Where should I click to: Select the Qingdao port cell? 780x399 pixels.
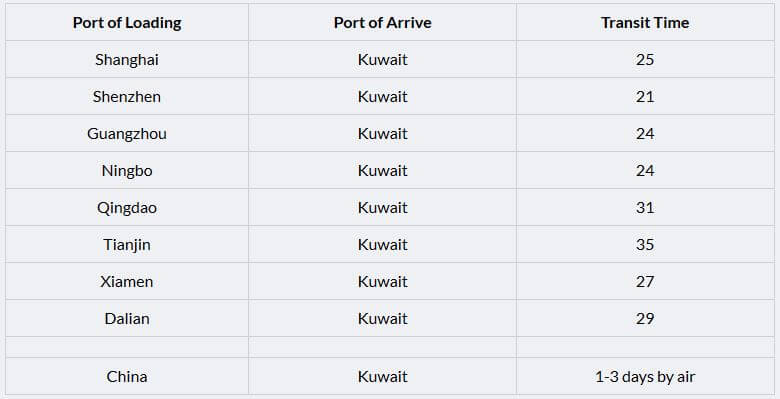coord(127,207)
